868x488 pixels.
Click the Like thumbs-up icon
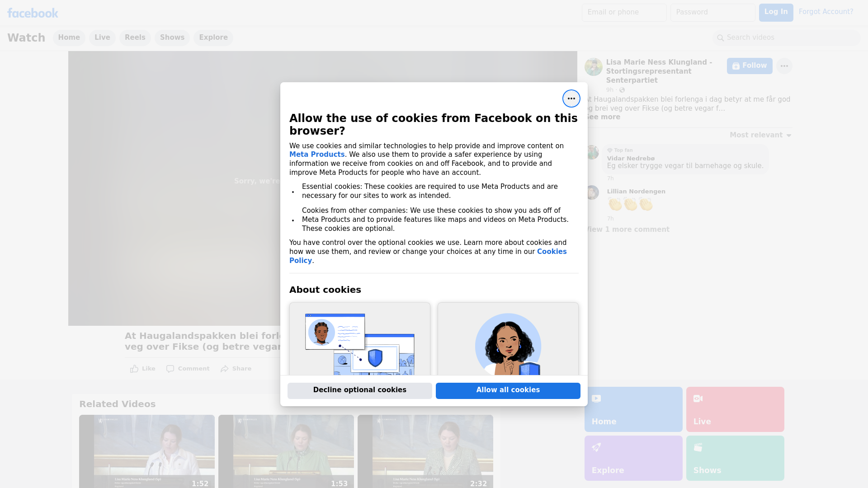pyautogui.click(x=134, y=369)
